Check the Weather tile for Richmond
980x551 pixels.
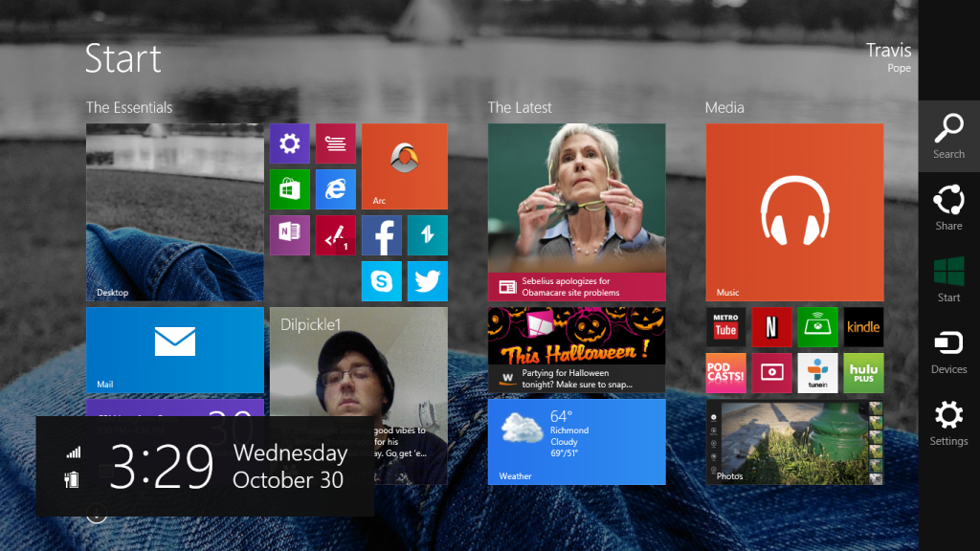click(x=576, y=442)
